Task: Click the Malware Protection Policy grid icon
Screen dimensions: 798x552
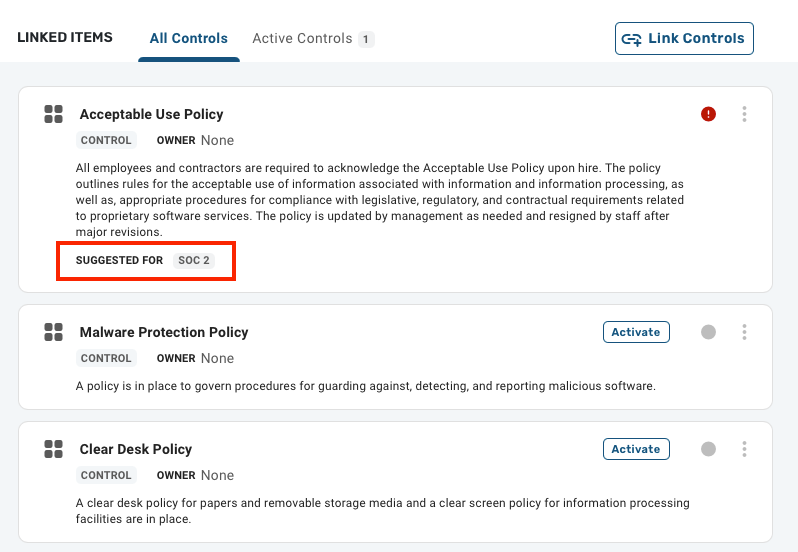Action: click(x=53, y=332)
